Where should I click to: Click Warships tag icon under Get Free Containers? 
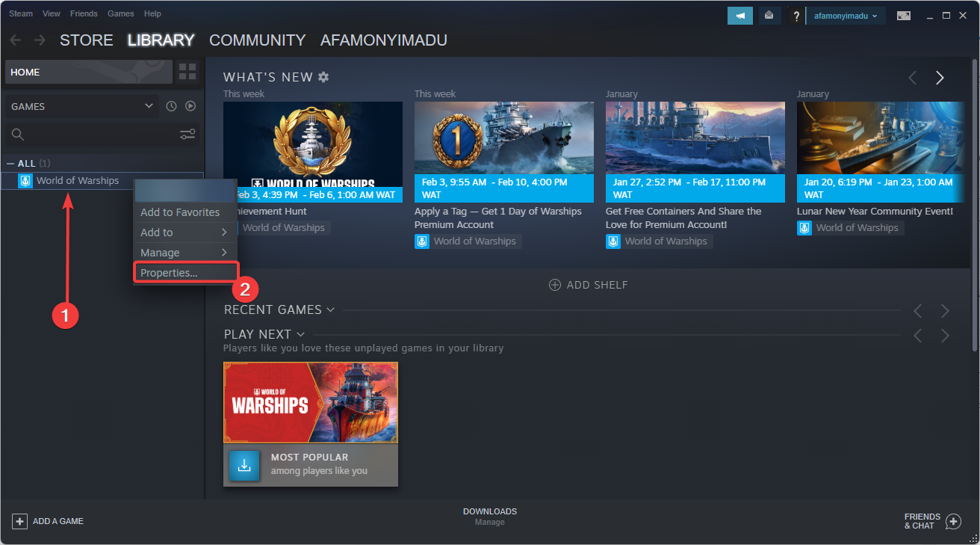(x=613, y=241)
